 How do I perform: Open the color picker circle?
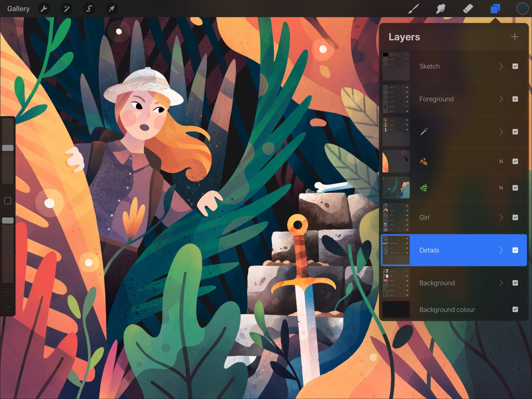click(522, 8)
